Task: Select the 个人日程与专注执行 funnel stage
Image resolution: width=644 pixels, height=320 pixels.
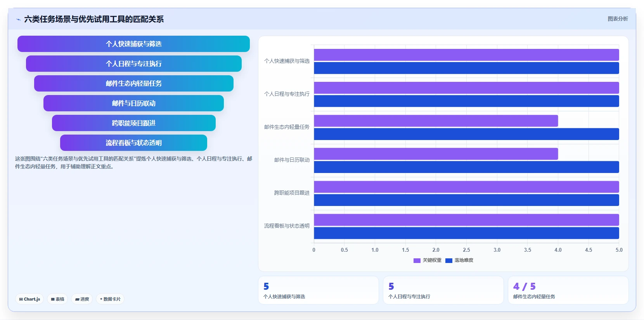Action: (133, 64)
